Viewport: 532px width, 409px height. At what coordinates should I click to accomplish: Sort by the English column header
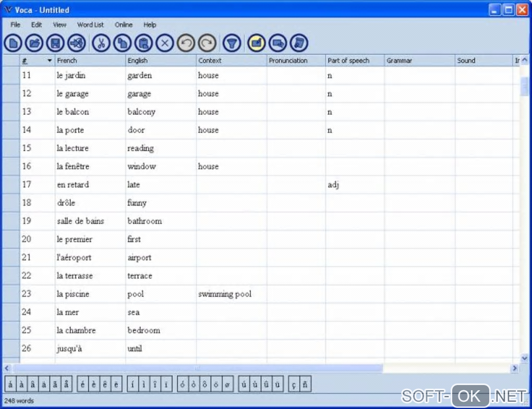click(161, 60)
